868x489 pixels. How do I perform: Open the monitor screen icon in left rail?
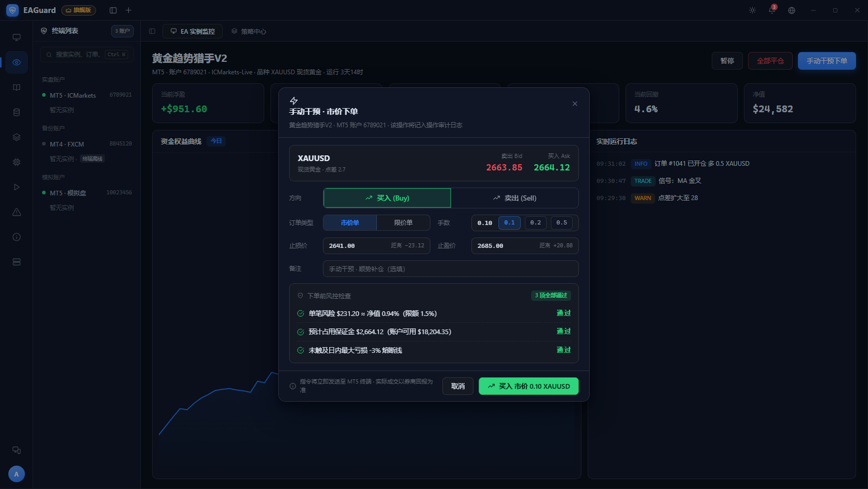(x=17, y=37)
